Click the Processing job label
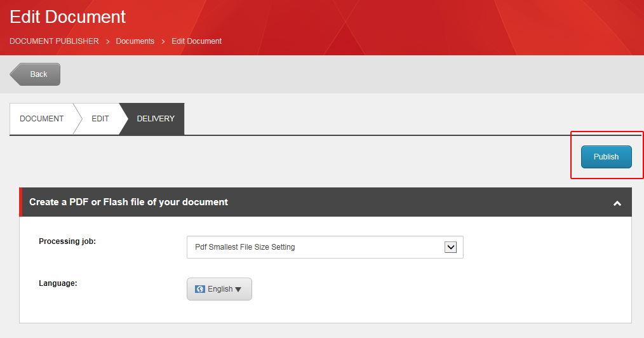Image resolution: width=644 pixels, height=338 pixels. point(67,241)
